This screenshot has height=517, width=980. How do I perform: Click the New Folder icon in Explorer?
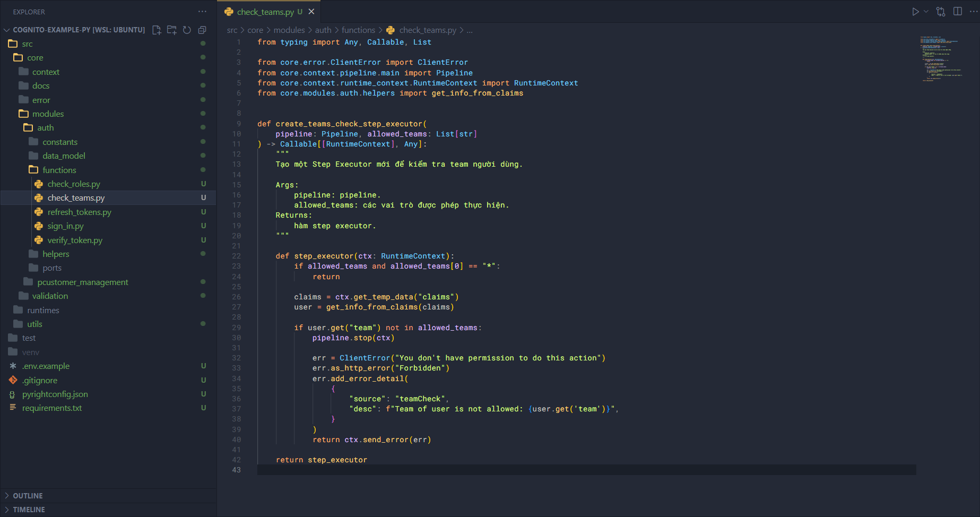pyautogui.click(x=171, y=30)
